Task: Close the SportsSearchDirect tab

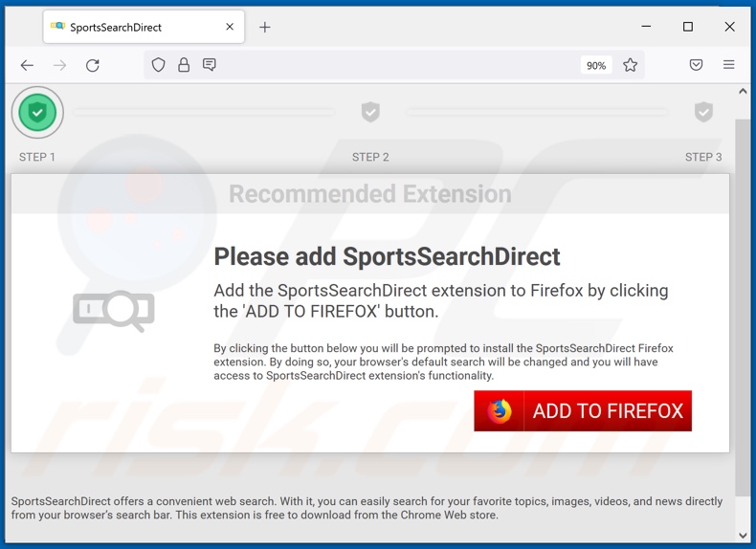Action: tap(230, 27)
